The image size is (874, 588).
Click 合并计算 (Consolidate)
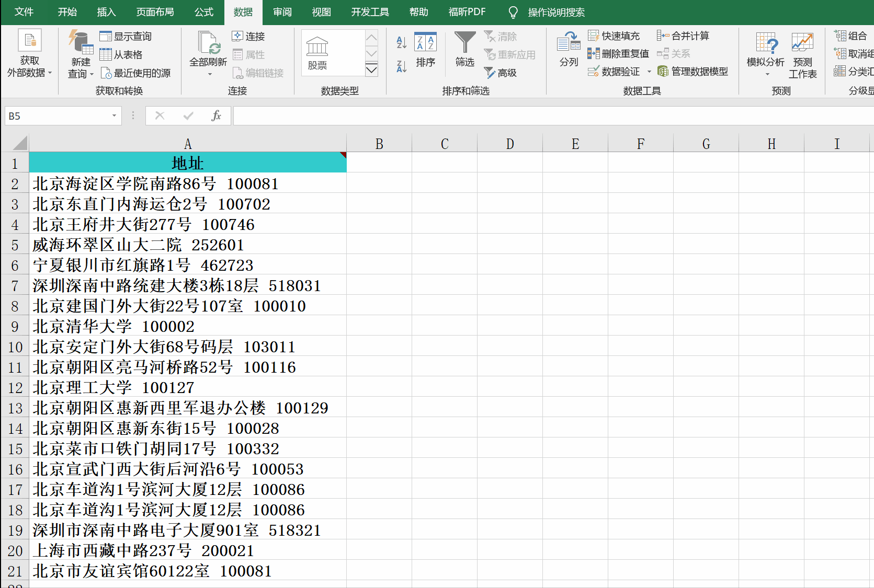click(683, 36)
